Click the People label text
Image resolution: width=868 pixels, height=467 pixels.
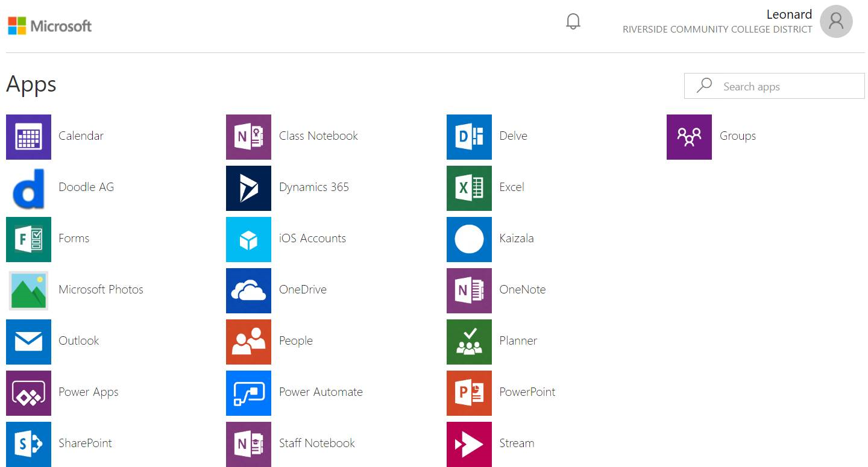tap(295, 341)
